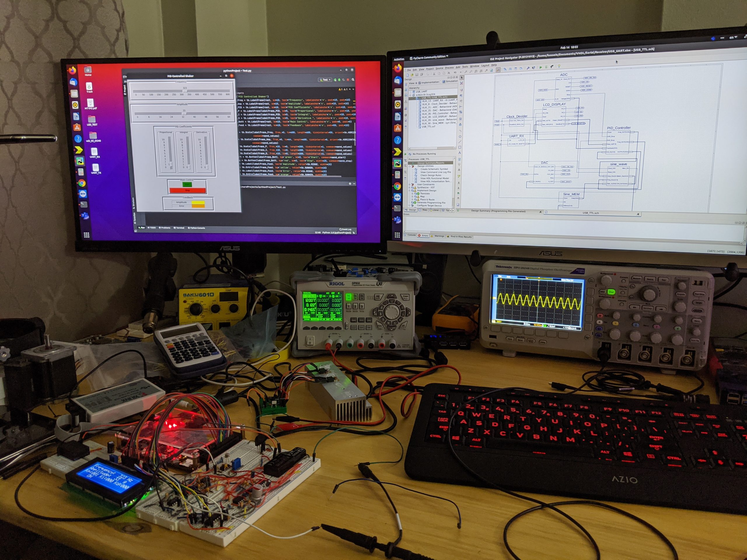Select the pointer tool in ISE schematic toolbar
Viewport: 747px width, 560px height.
click(462, 77)
